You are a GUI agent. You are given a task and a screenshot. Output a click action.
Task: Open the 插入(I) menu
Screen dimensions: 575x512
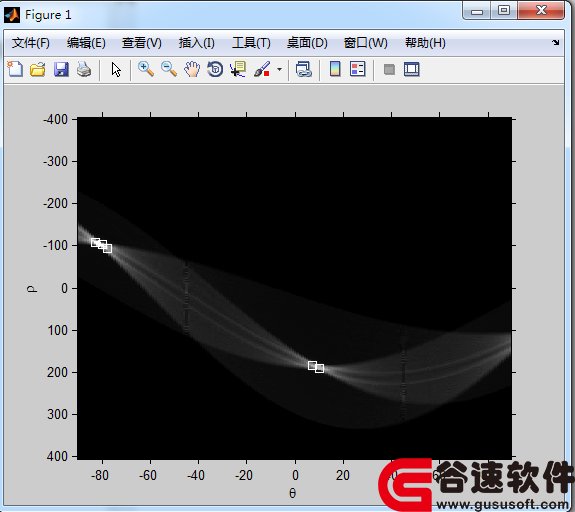tap(197, 43)
